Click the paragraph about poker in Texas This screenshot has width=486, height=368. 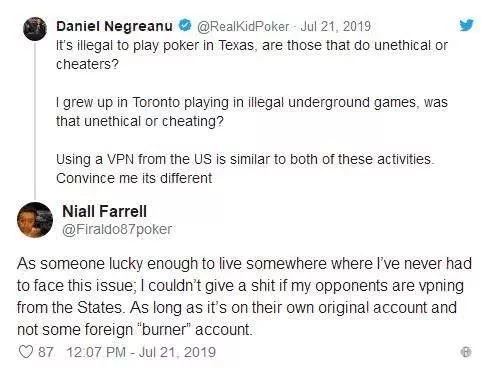click(252, 55)
